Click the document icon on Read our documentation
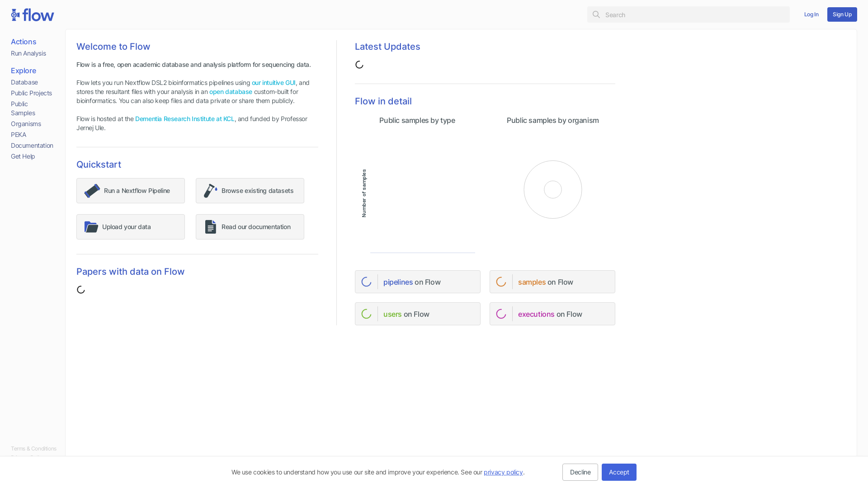 coord(210,227)
